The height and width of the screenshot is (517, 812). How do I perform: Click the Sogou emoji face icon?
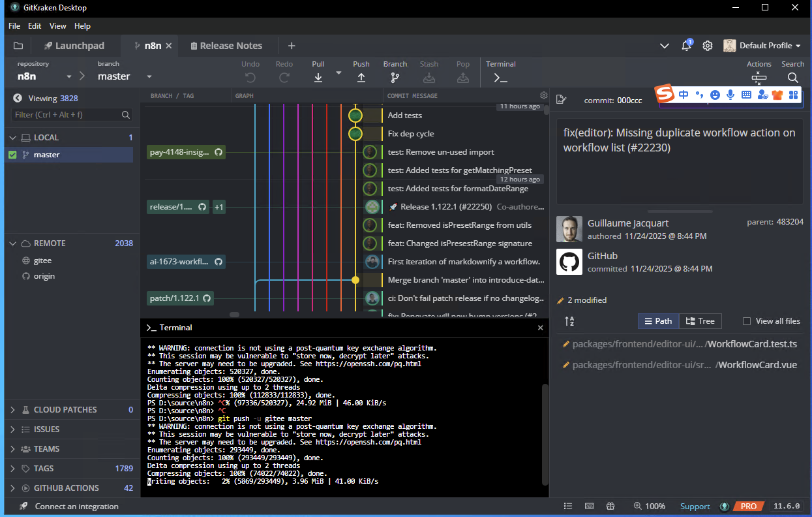[715, 95]
